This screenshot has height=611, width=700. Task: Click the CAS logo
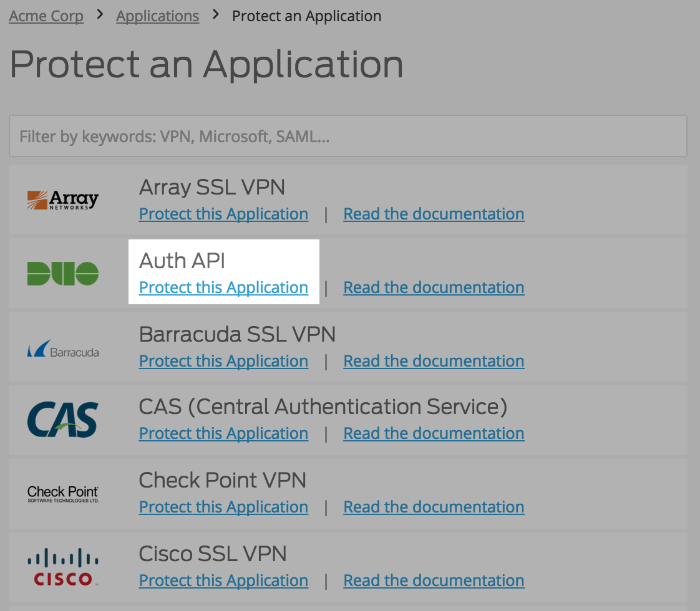click(x=63, y=419)
